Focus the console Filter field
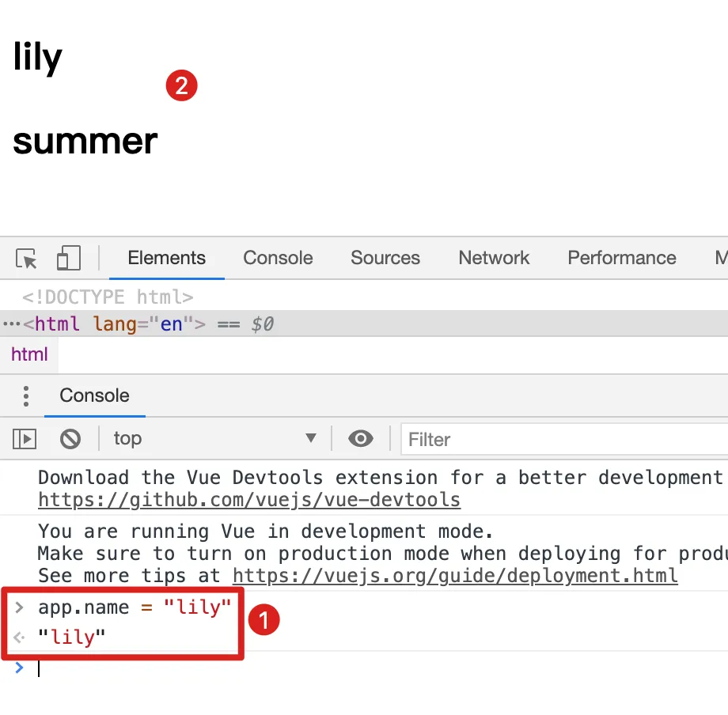 pos(564,440)
